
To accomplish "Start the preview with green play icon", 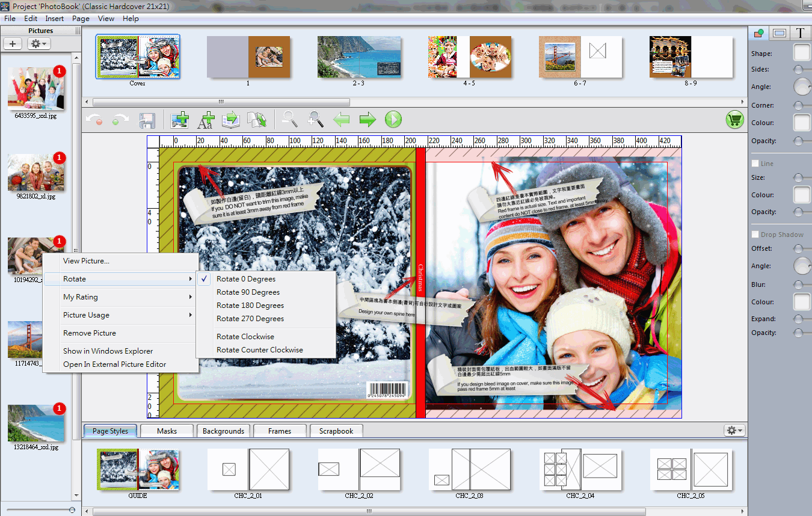I will [393, 119].
